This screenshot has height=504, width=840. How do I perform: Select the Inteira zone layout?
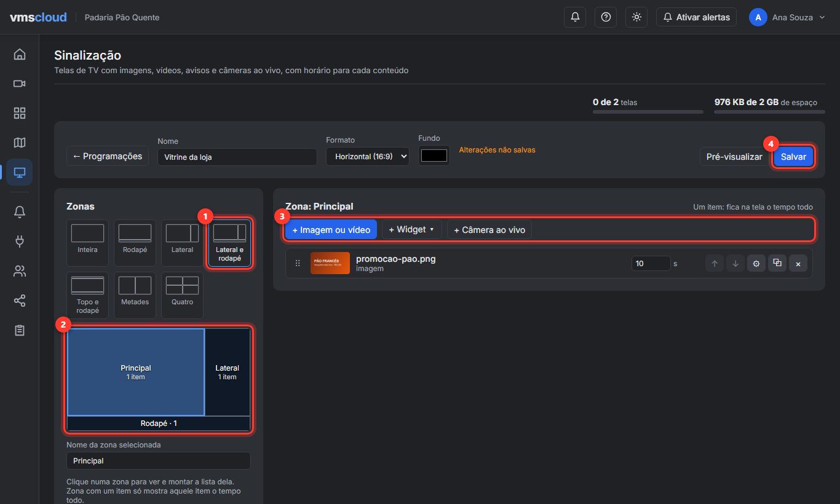(x=87, y=243)
